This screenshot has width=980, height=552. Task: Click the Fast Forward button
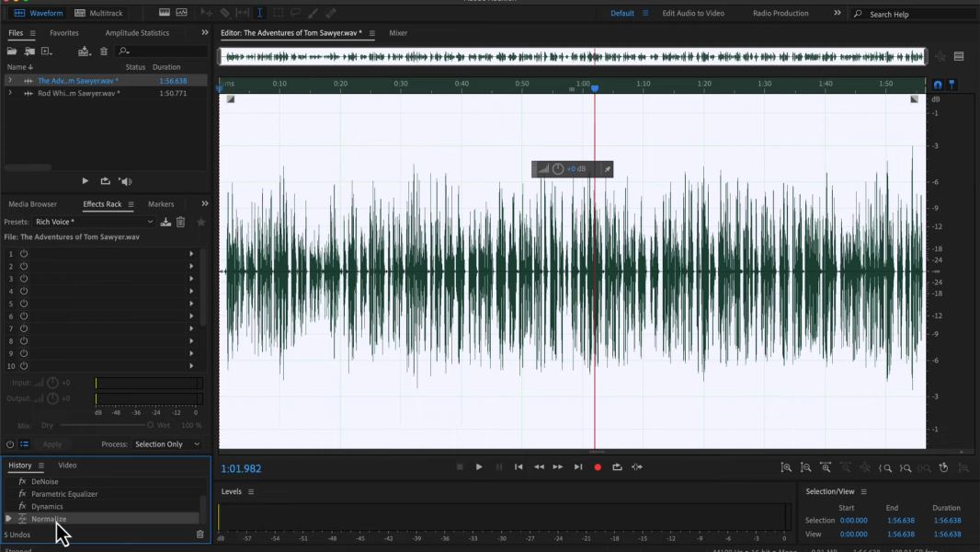(x=557, y=467)
